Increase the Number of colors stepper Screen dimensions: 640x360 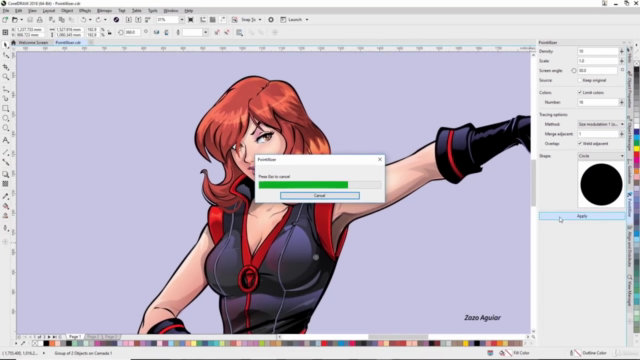(x=622, y=102)
